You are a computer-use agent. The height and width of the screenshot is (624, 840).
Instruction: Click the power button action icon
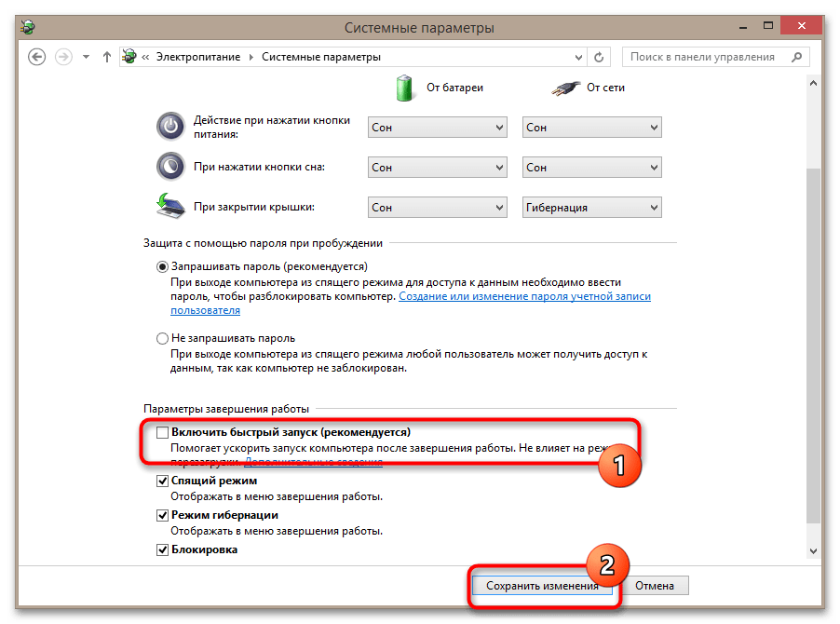tap(170, 127)
